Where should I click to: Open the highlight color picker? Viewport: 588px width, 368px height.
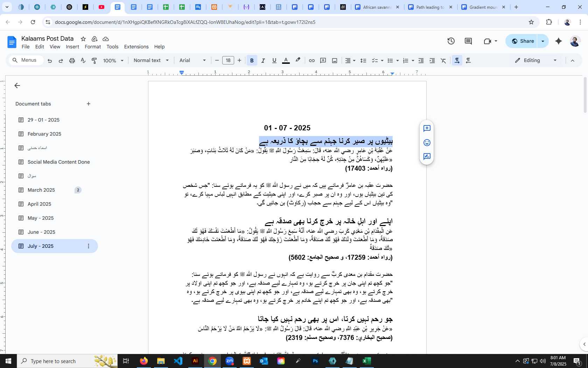tap(298, 60)
